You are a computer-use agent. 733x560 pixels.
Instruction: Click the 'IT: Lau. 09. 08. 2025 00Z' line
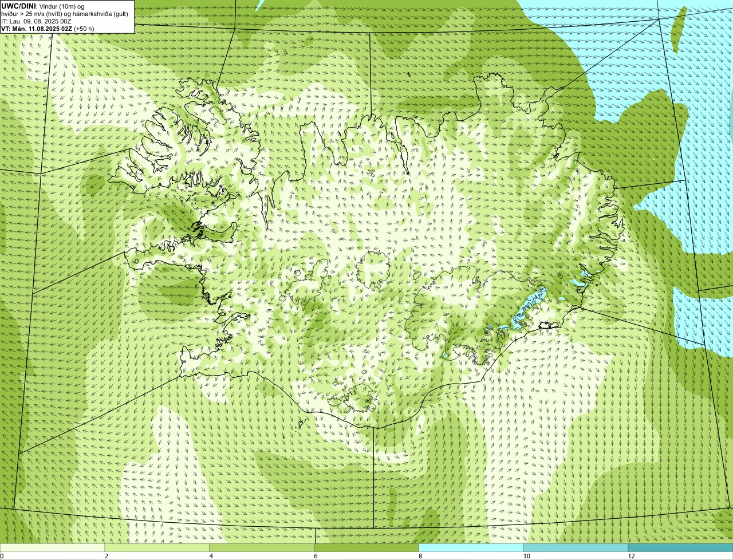tap(36, 21)
